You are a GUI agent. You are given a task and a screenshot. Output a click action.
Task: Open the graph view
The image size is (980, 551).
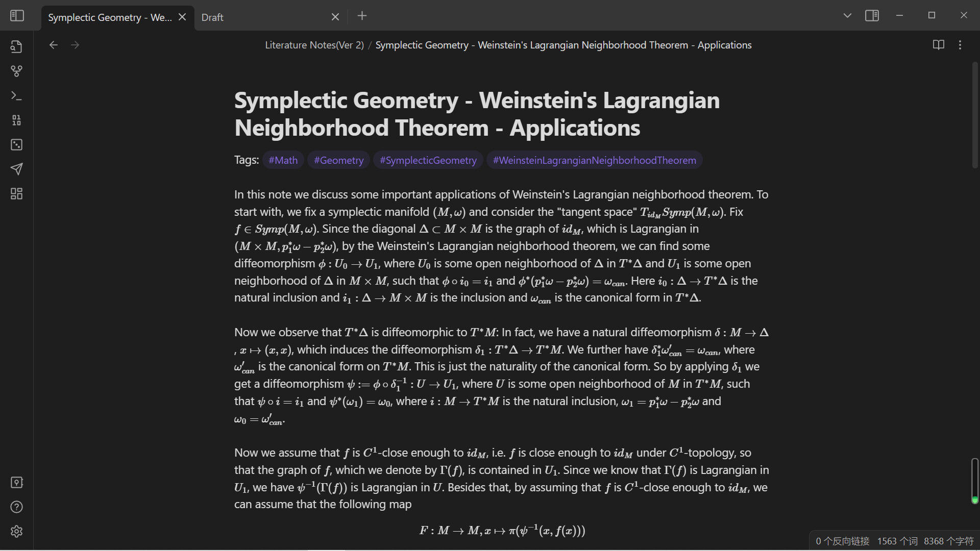(x=17, y=71)
